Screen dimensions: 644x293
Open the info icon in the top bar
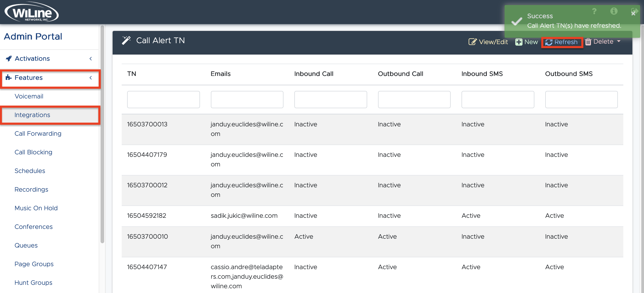pyautogui.click(x=614, y=11)
